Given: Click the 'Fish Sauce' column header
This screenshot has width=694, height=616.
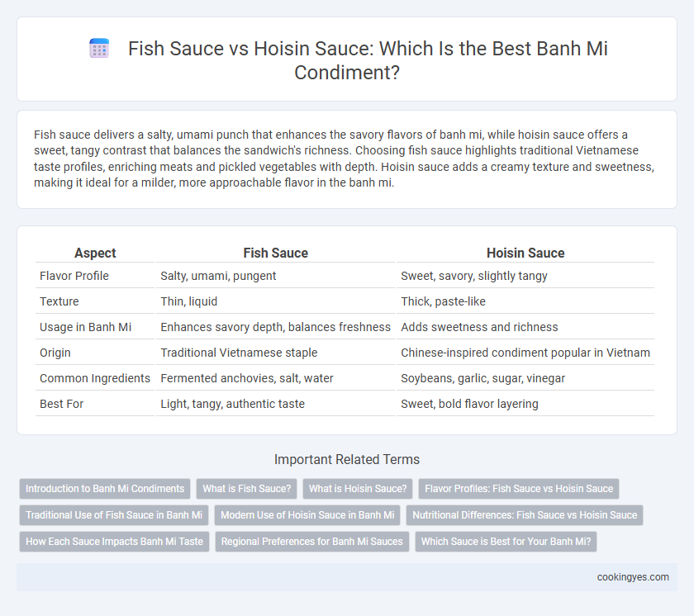Looking at the screenshot, I should click(x=275, y=253).
